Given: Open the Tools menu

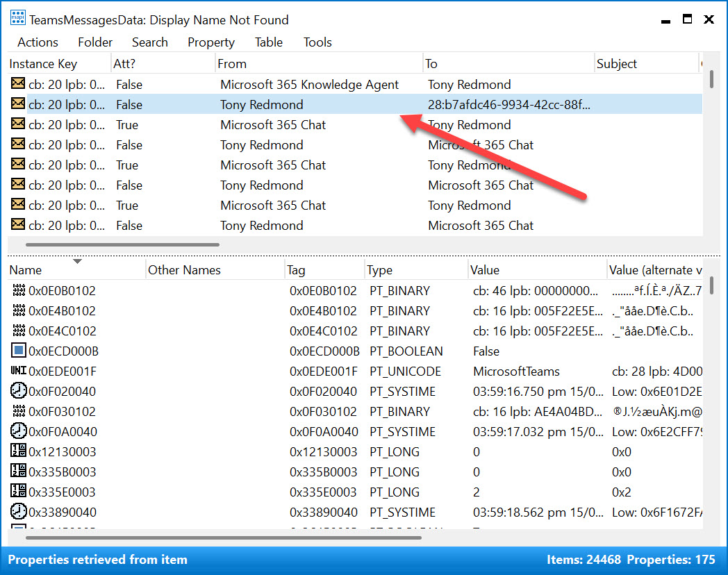Looking at the screenshot, I should [317, 42].
